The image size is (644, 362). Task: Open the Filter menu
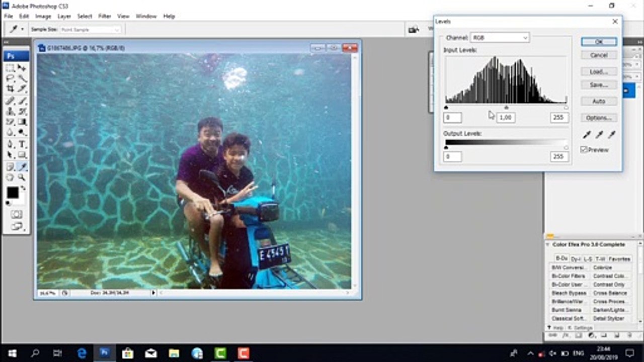point(104,16)
